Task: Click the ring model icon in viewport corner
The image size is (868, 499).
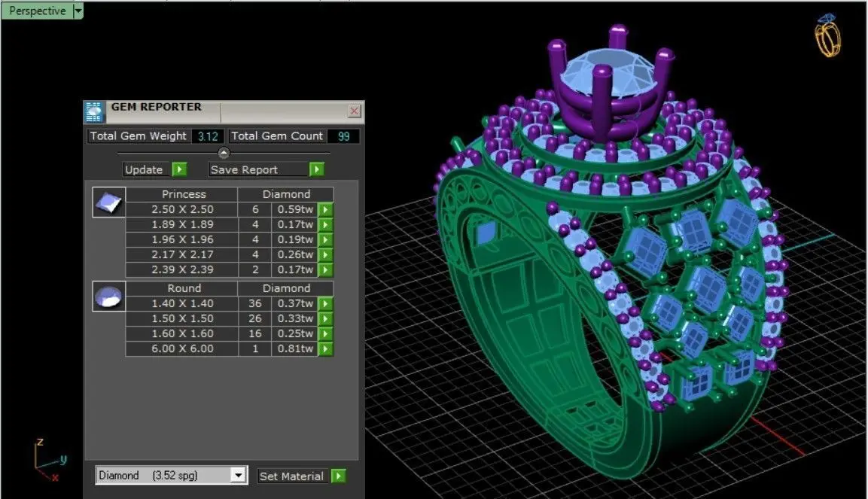Action: pos(827,35)
